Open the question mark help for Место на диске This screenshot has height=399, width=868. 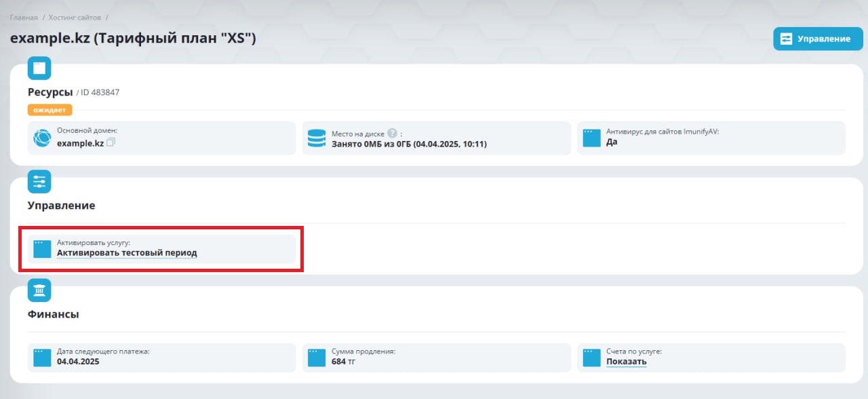point(392,133)
